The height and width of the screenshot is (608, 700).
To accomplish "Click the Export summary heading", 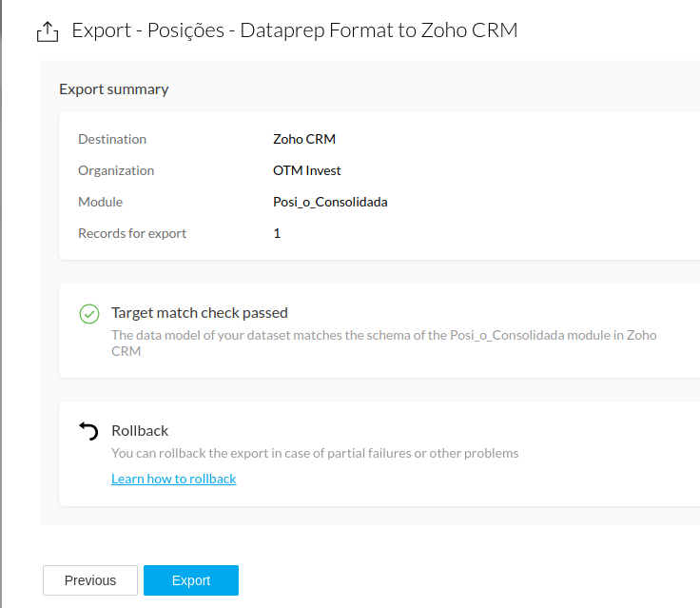I will pyautogui.click(x=114, y=89).
